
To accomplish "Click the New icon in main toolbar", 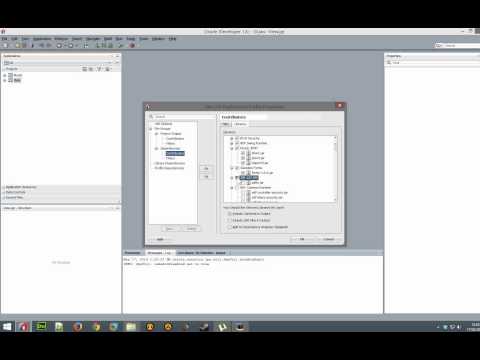I will pos(5,45).
